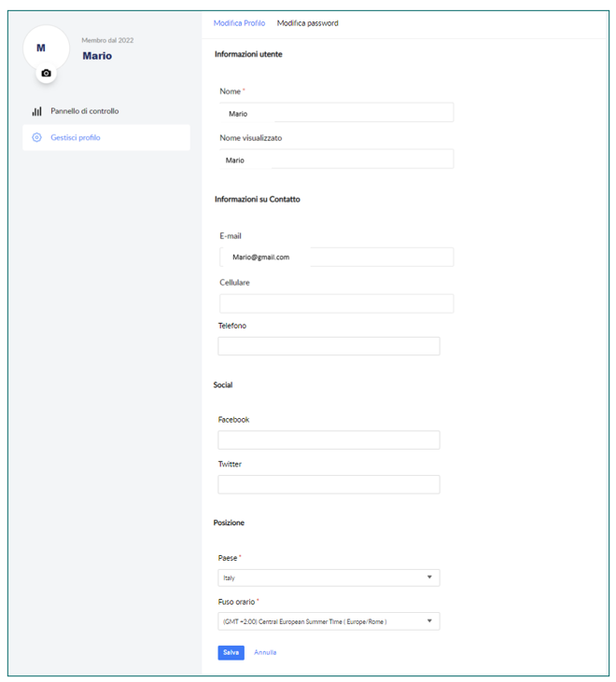
Task: Focus the Nome visualizzato field
Action: [337, 160]
